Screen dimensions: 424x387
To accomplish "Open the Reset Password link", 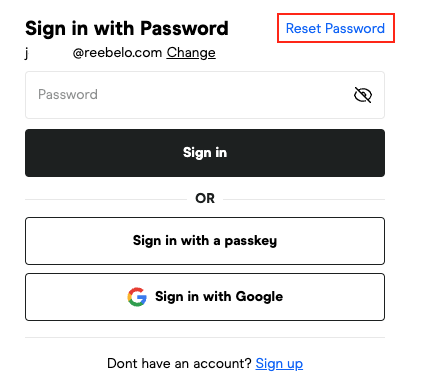I will click(x=335, y=28).
